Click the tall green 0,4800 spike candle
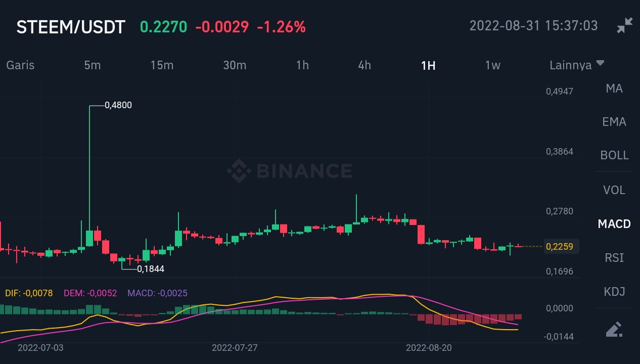Image resolution: width=640 pixels, height=364 pixels. 89,176
